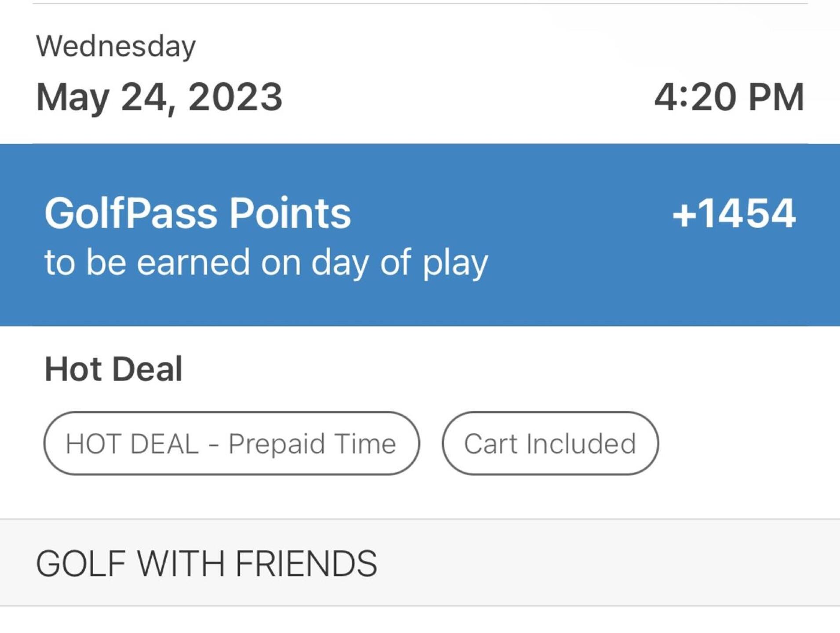
Task: Tap the Hot Deal heading
Action: tap(113, 369)
